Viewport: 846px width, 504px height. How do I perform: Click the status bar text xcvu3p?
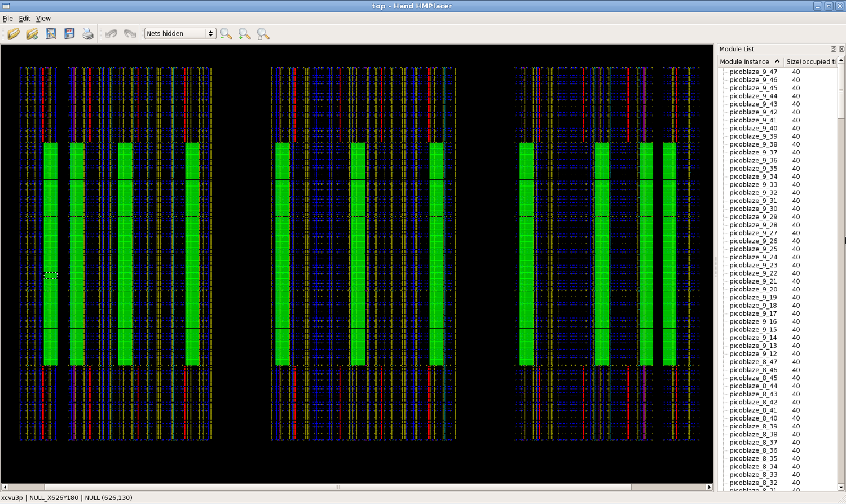tap(12, 498)
